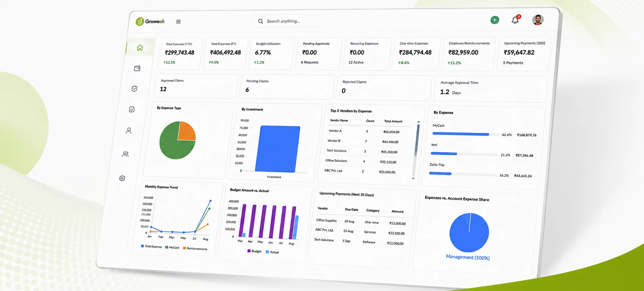Click the Average Approval Time card

[490, 89]
